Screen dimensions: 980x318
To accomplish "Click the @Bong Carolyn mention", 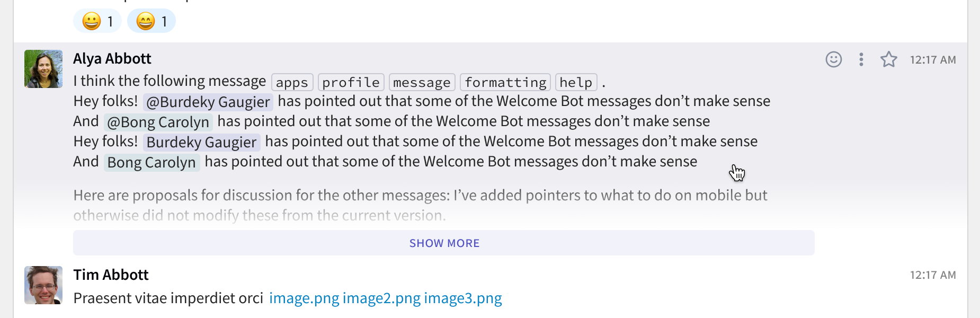I will coord(158,121).
